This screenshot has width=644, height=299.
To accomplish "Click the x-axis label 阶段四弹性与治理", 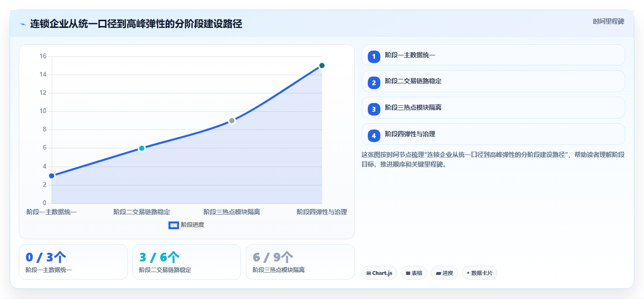I will click(322, 212).
